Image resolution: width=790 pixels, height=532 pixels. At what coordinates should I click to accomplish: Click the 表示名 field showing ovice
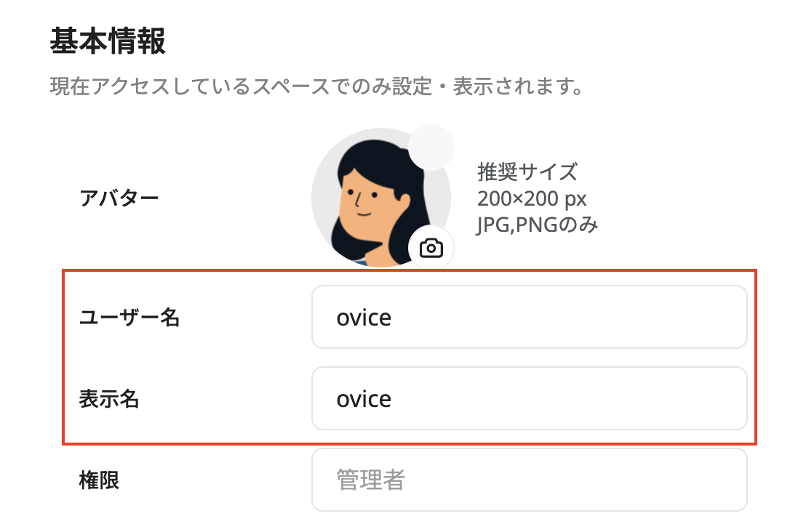(530, 399)
